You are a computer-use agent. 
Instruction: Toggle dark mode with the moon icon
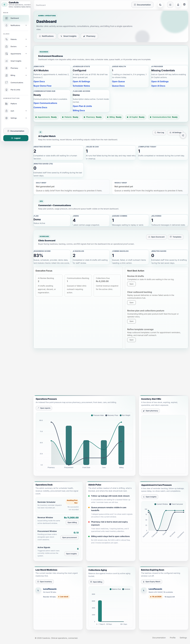160,5
